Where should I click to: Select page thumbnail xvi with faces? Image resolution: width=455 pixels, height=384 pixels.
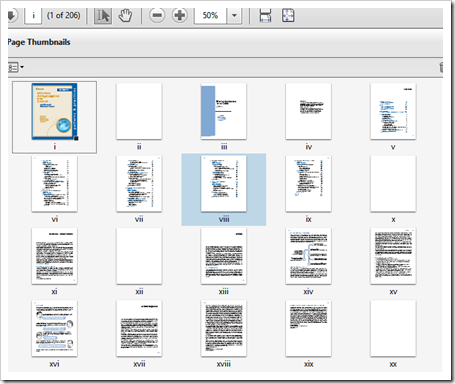54,328
